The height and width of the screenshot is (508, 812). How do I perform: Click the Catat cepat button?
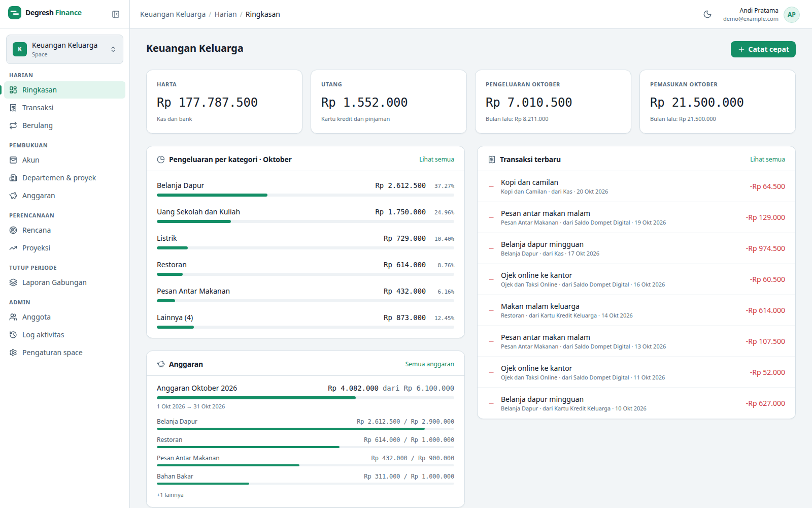[x=763, y=49]
